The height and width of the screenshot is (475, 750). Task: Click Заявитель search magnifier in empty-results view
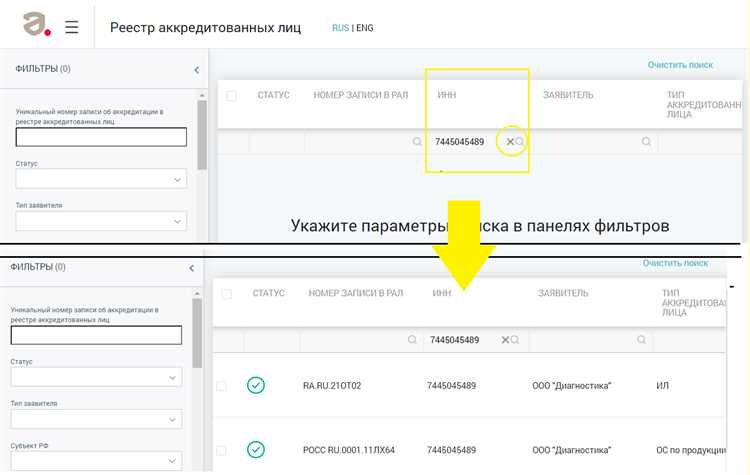click(646, 142)
